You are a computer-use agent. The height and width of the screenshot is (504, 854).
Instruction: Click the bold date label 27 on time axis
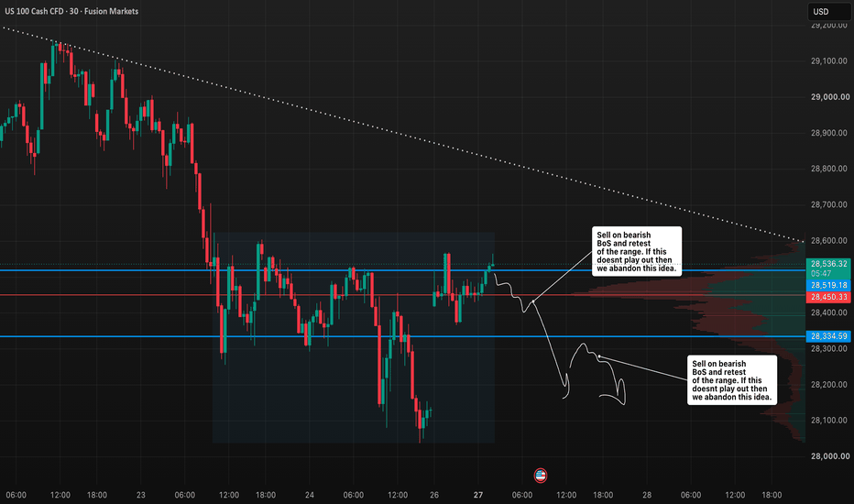pos(478,495)
